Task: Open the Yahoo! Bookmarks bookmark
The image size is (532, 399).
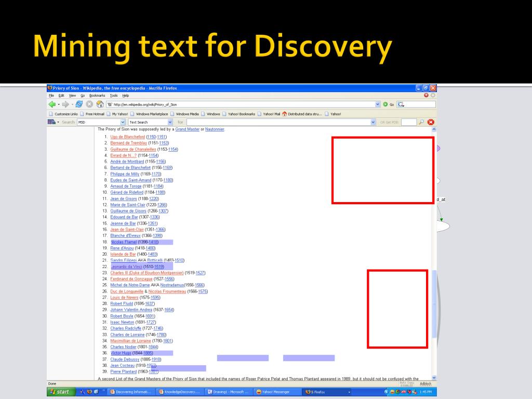Action: [239, 114]
